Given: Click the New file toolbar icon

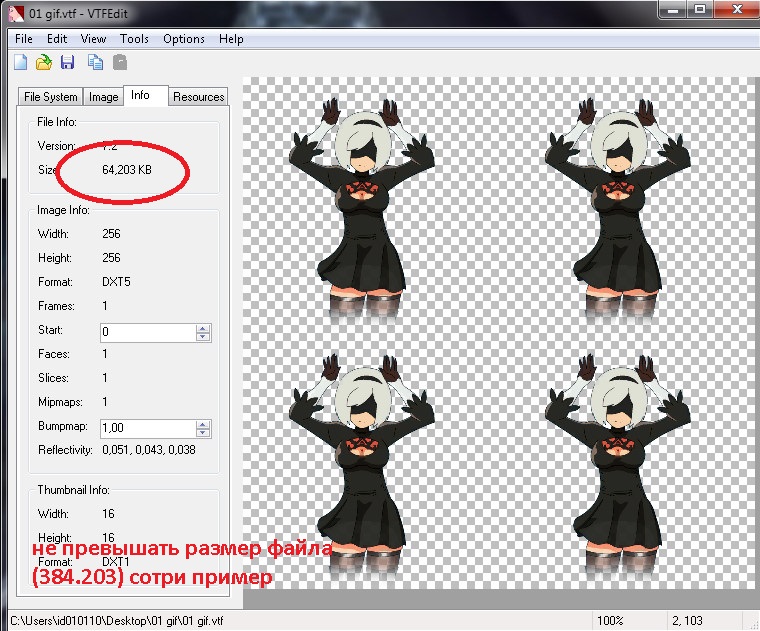Looking at the screenshot, I should coord(20,63).
